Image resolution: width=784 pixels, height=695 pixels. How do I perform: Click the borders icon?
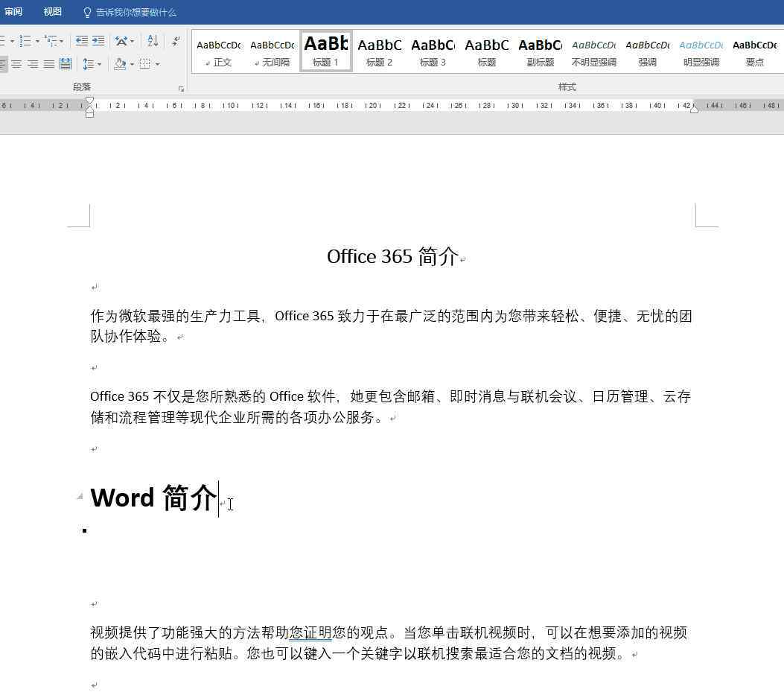145,64
